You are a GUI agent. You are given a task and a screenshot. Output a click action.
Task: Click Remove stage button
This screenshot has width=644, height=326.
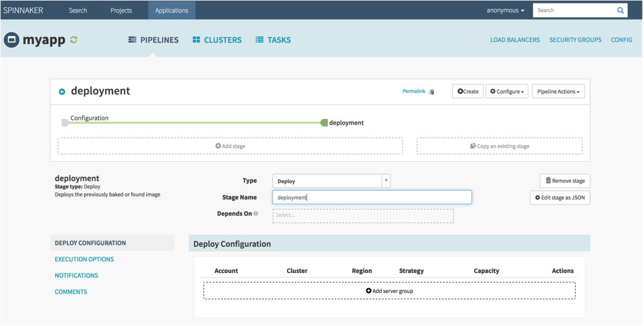[x=565, y=181]
